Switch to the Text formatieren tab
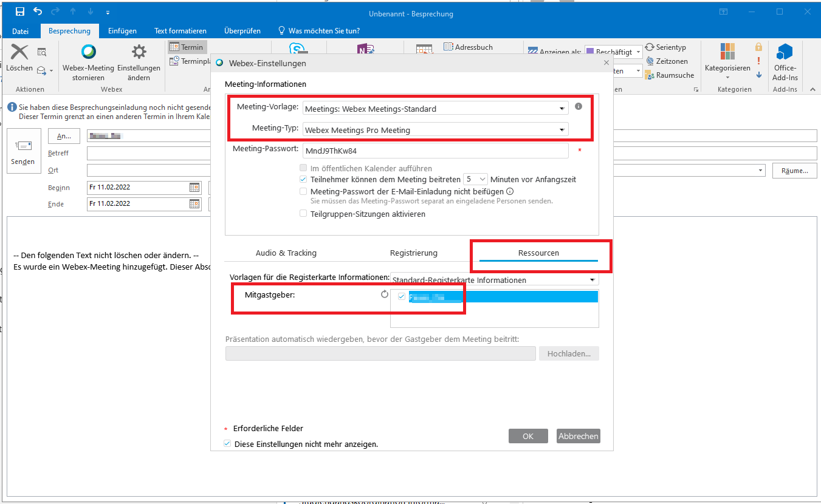The image size is (821, 504). coord(180,31)
